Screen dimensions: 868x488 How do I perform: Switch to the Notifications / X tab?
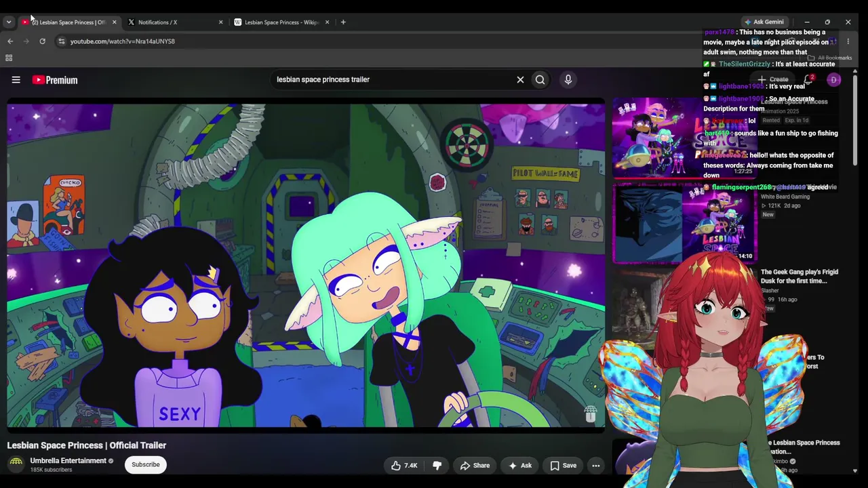coord(175,22)
